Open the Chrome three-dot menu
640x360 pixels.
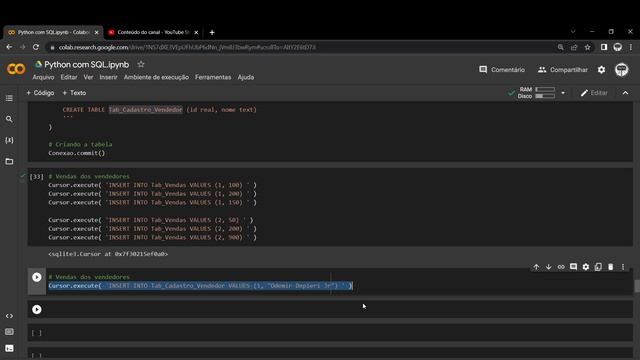[631, 47]
